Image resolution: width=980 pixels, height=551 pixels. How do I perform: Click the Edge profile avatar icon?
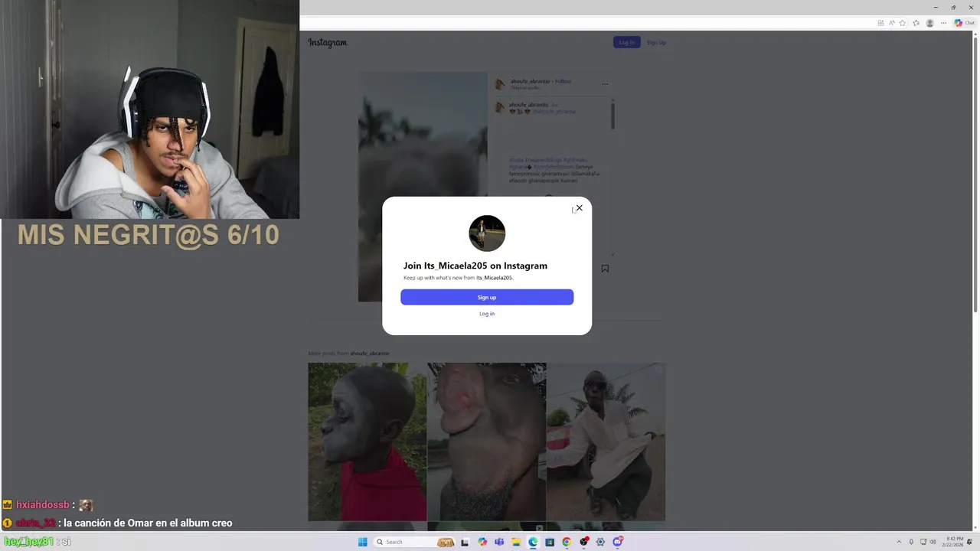tap(930, 23)
